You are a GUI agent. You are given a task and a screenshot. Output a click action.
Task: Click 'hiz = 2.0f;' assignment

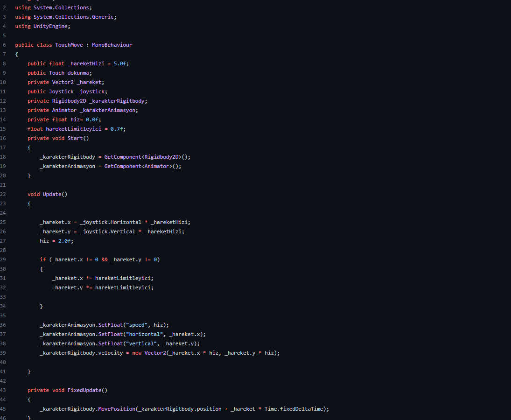pyautogui.click(x=57, y=241)
